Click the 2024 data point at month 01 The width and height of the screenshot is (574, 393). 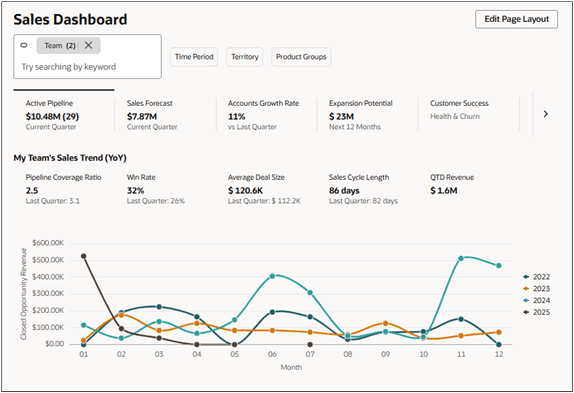point(83,325)
